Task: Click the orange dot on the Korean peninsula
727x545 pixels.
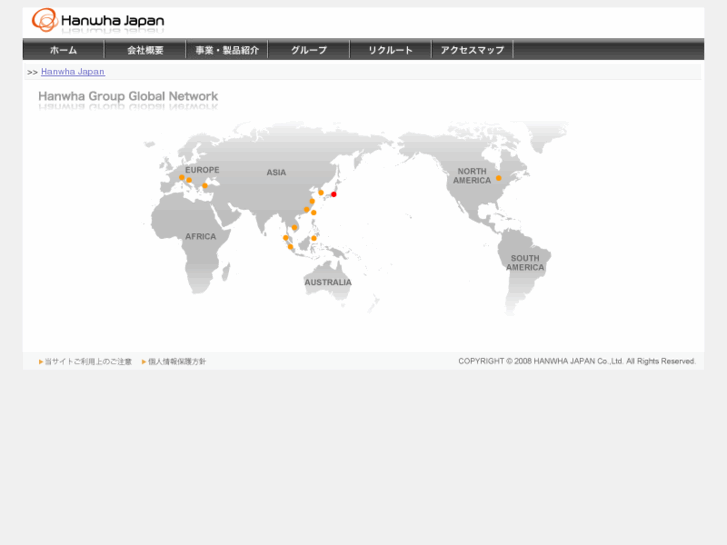Action: coord(321,192)
